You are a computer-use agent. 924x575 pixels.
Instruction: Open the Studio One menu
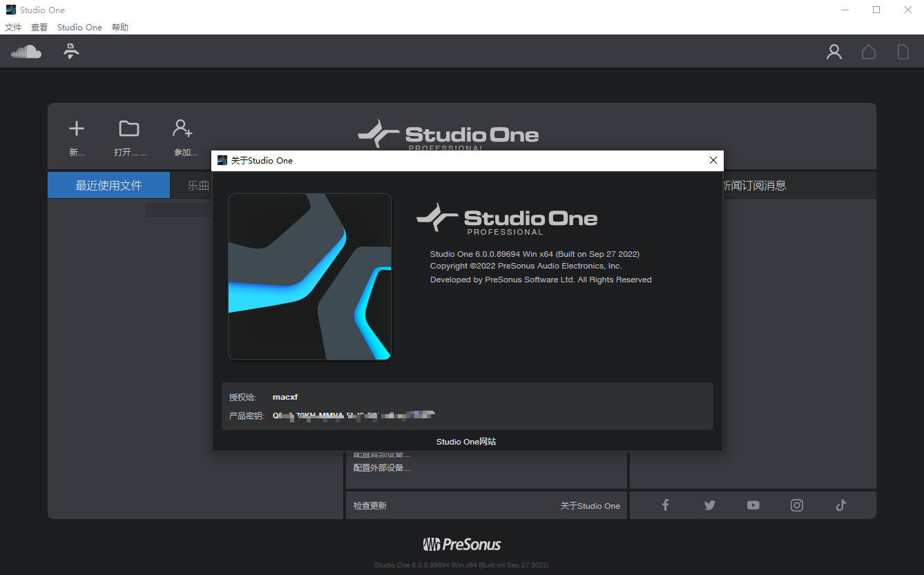click(79, 27)
